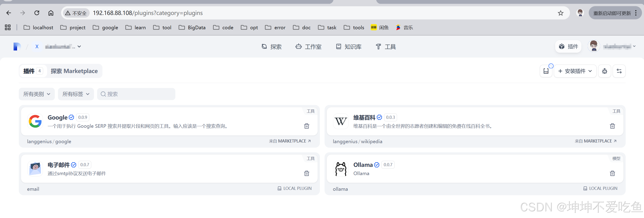Open the 音乐 bookmark

pos(404,27)
